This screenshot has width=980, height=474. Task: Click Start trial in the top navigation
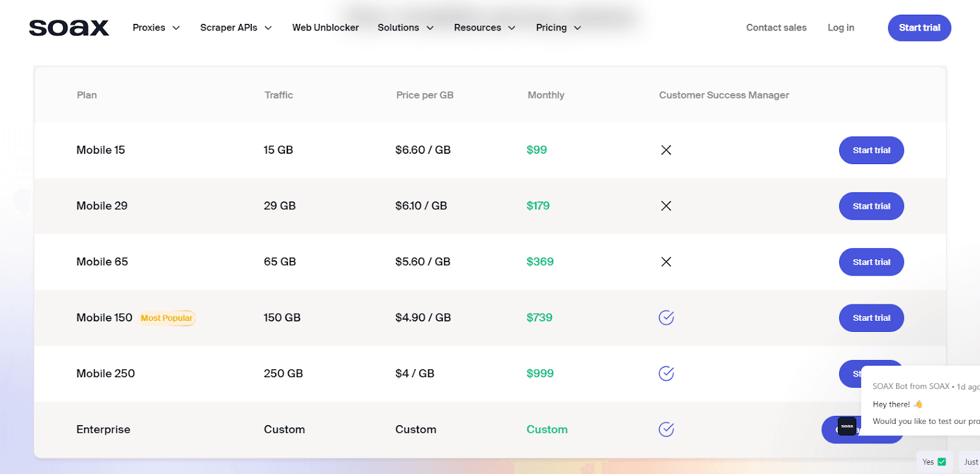tap(919, 28)
